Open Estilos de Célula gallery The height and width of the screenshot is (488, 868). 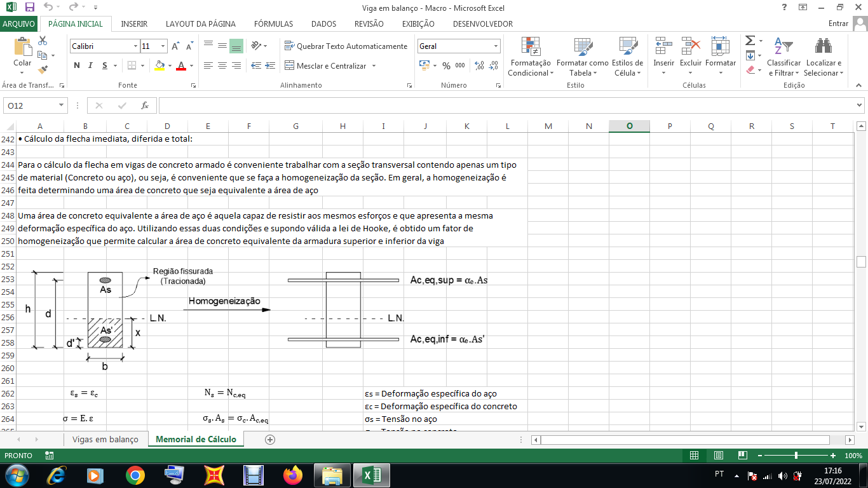628,56
